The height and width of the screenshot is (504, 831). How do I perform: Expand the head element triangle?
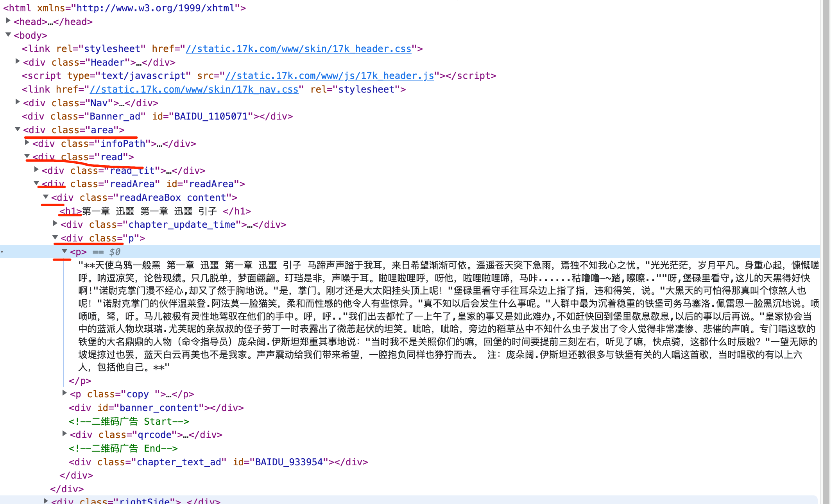pyautogui.click(x=8, y=21)
